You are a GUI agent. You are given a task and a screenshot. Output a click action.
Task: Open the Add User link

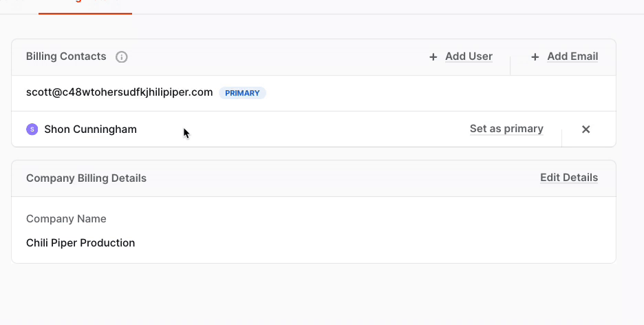pyautogui.click(x=469, y=56)
